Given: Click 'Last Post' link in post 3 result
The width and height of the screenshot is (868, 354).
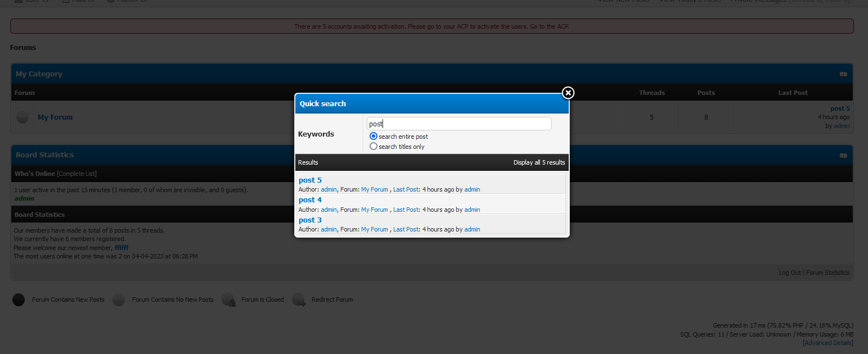Looking at the screenshot, I should point(406,229).
